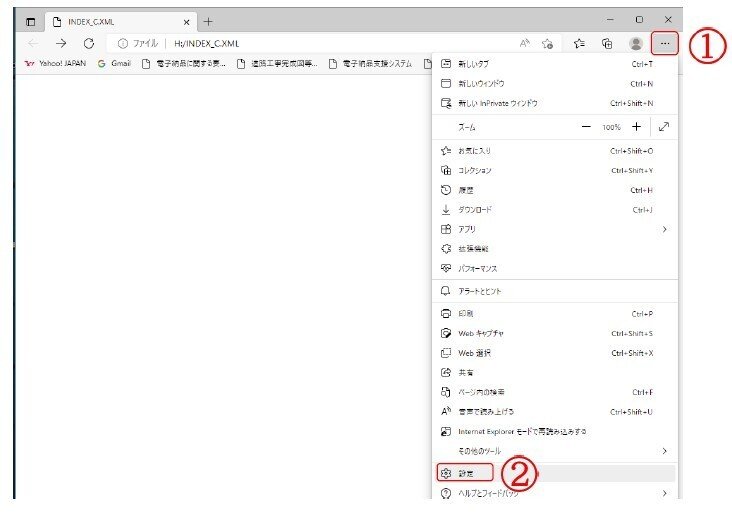Open the Settings and more (…) menu button

pos(665,43)
